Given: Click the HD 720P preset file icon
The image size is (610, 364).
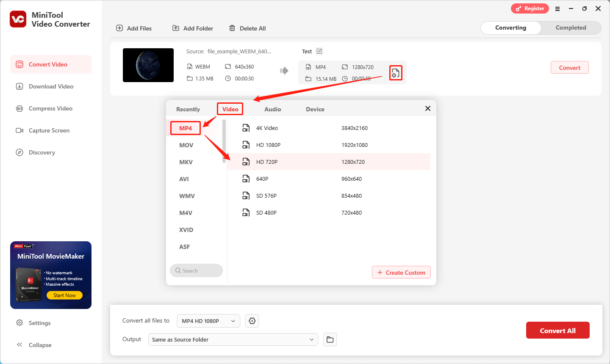Looking at the screenshot, I should (x=246, y=162).
